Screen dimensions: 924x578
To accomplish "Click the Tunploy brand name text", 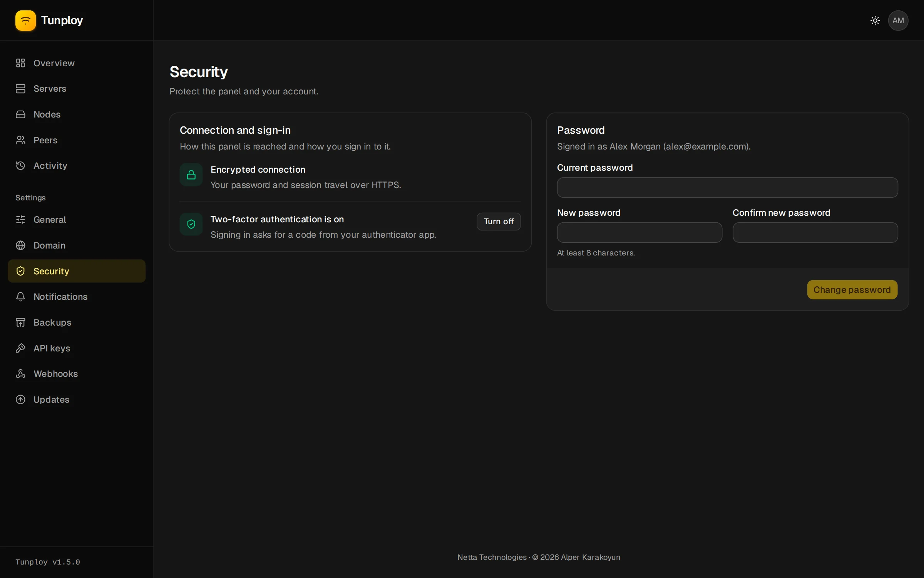I will [62, 20].
